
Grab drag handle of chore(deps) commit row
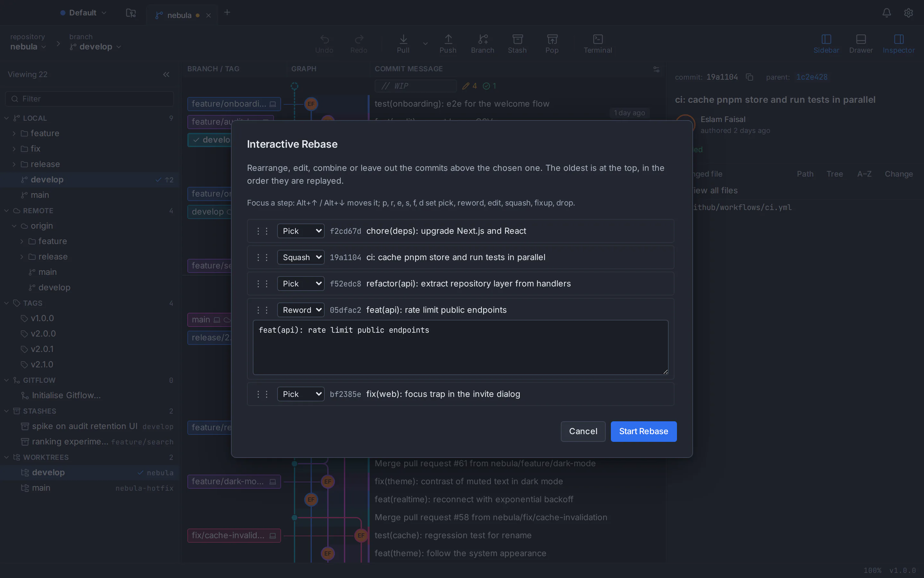coord(262,231)
